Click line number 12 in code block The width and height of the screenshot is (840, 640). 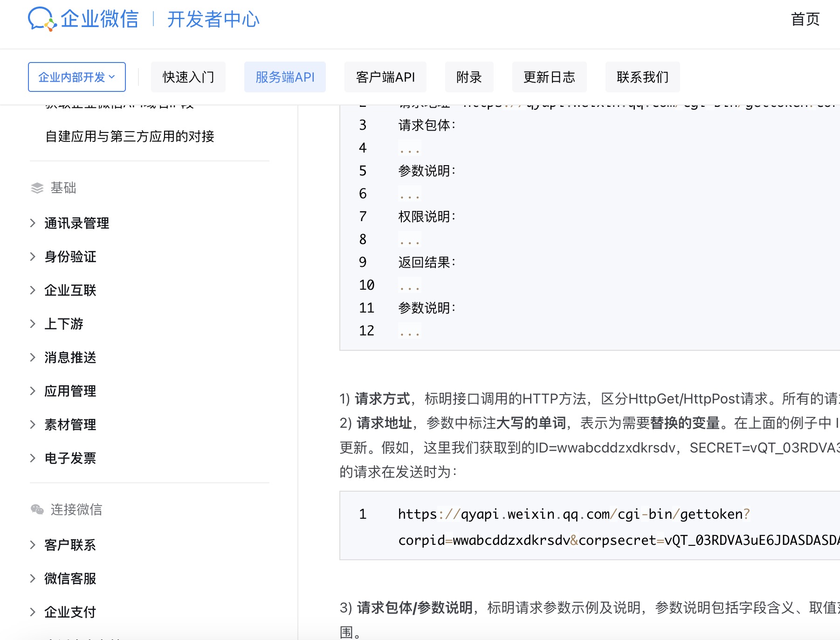pyautogui.click(x=366, y=331)
